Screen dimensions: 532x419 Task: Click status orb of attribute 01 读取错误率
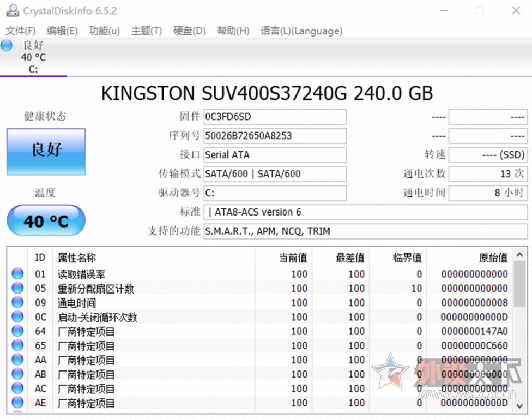click(17, 274)
